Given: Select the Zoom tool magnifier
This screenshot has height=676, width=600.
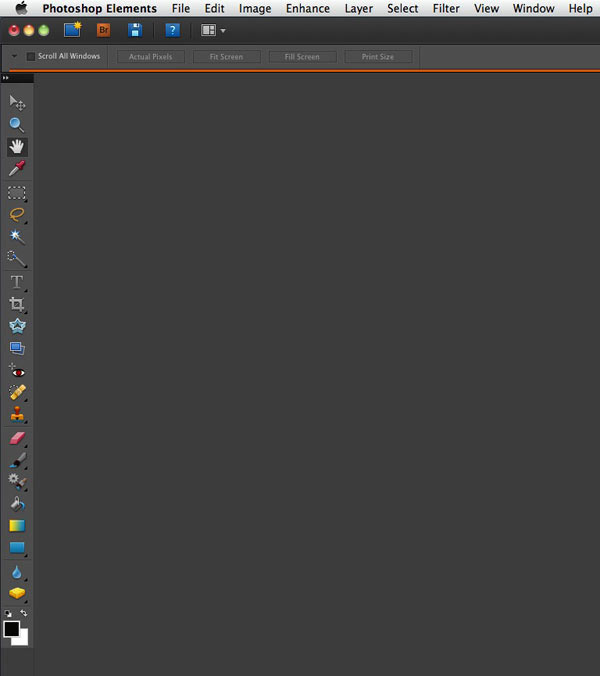Looking at the screenshot, I should [17, 125].
